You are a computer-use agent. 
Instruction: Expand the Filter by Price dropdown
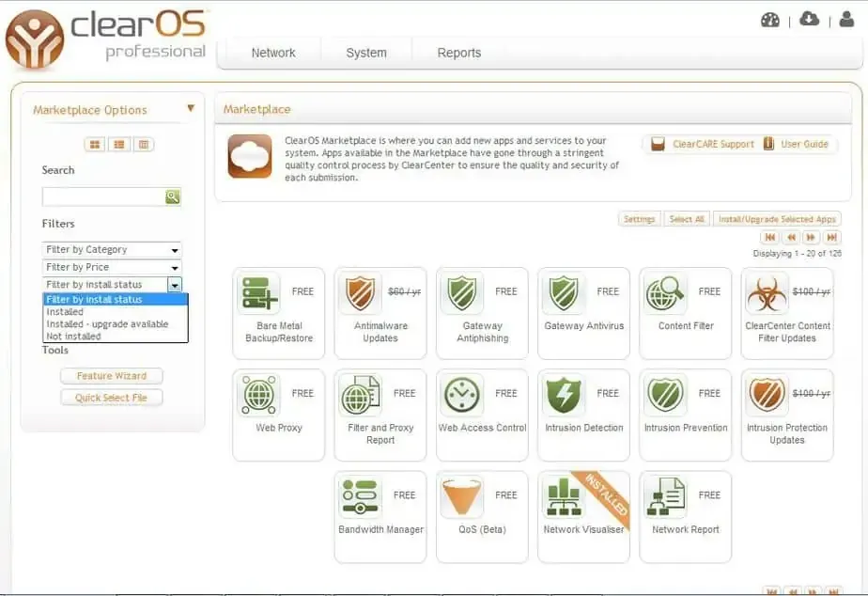tap(112, 267)
